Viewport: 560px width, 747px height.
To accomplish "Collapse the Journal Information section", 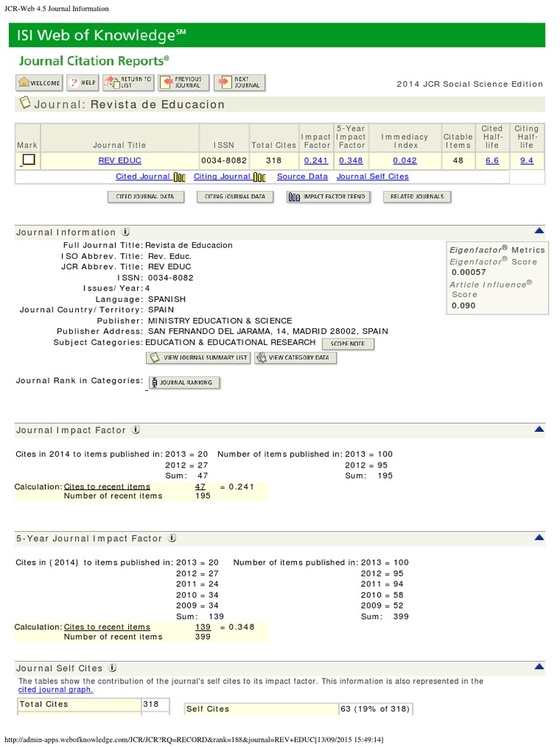I will (539, 231).
